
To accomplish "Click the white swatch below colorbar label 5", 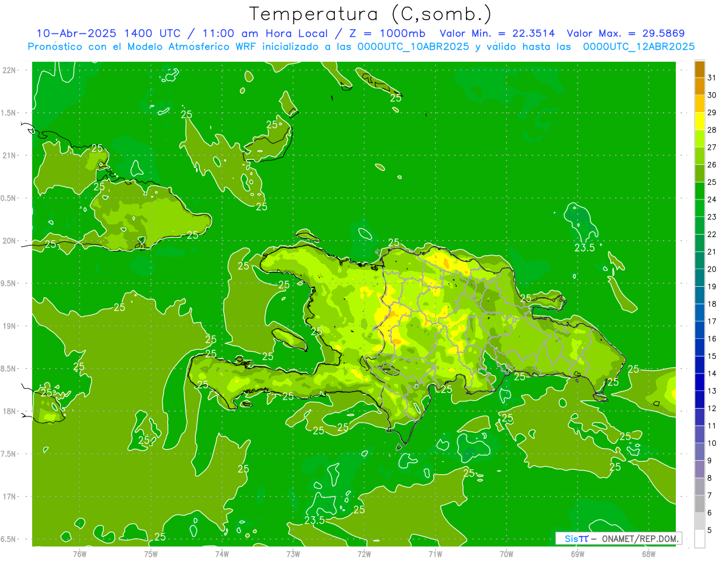I will tap(699, 539).
